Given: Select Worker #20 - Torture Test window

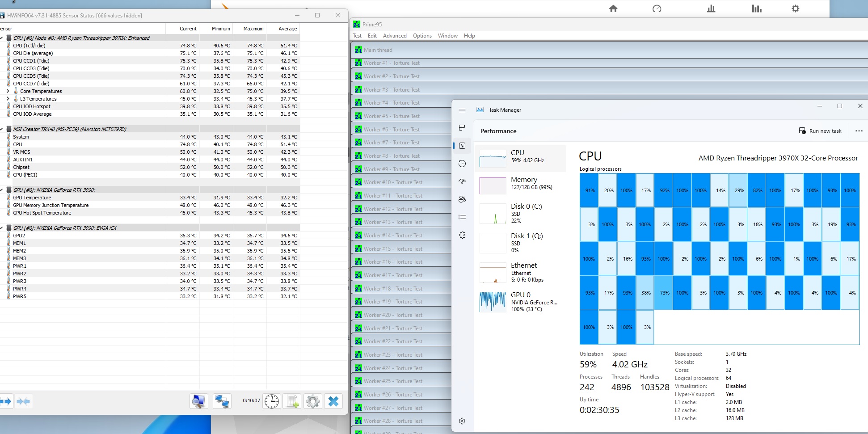Looking at the screenshot, I should coord(401,315).
